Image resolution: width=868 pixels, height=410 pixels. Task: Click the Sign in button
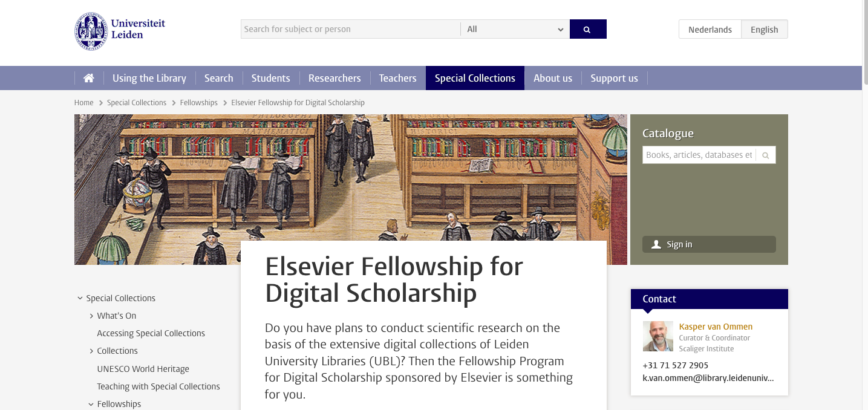(709, 244)
